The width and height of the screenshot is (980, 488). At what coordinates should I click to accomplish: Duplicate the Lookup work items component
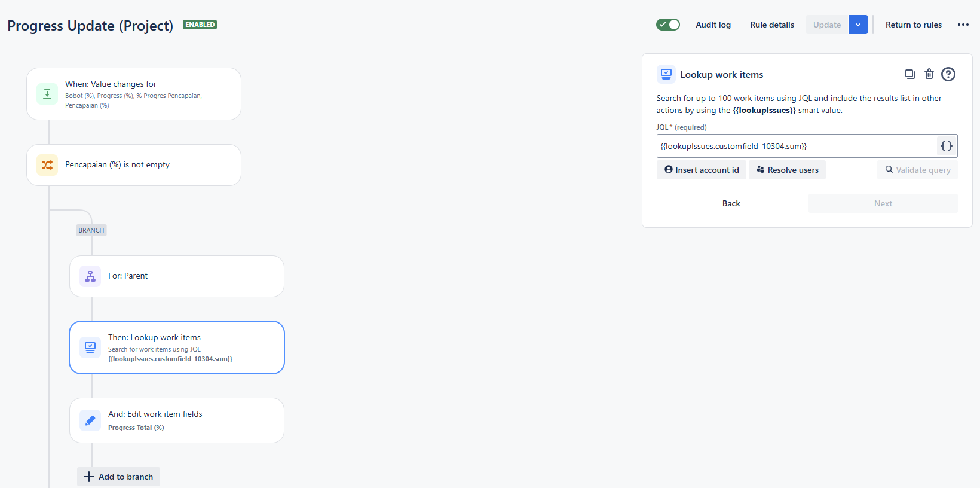[x=909, y=74]
